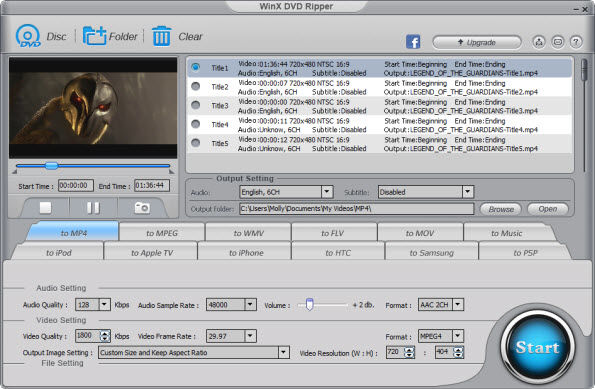The height and width of the screenshot is (389, 595).
Task: Click the email round icon
Action: coord(557,42)
